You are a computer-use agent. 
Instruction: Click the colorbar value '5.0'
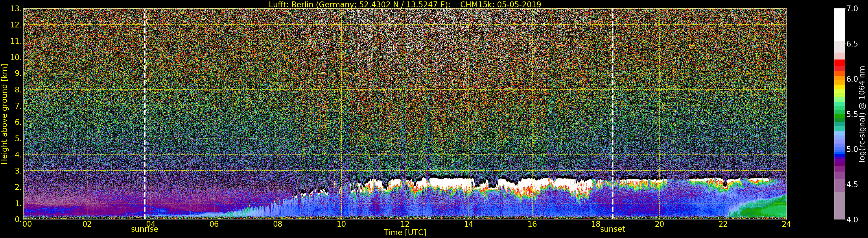[852, 149]
